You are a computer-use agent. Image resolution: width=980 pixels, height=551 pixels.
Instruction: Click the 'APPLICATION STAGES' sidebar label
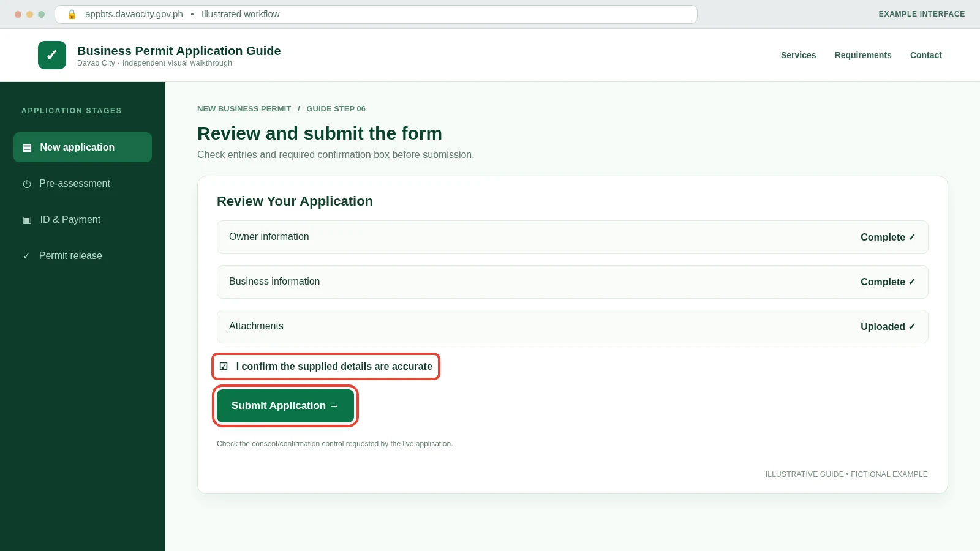(x=72, y=111)
